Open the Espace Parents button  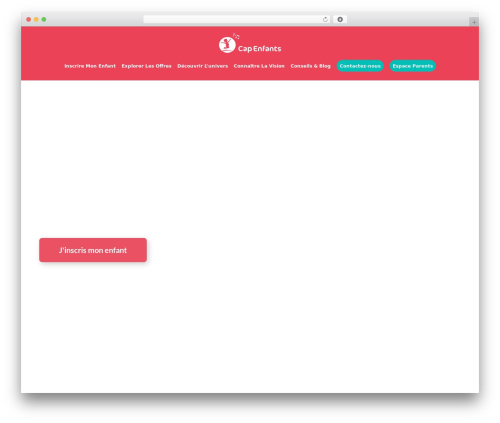click(x=413, y=66)
